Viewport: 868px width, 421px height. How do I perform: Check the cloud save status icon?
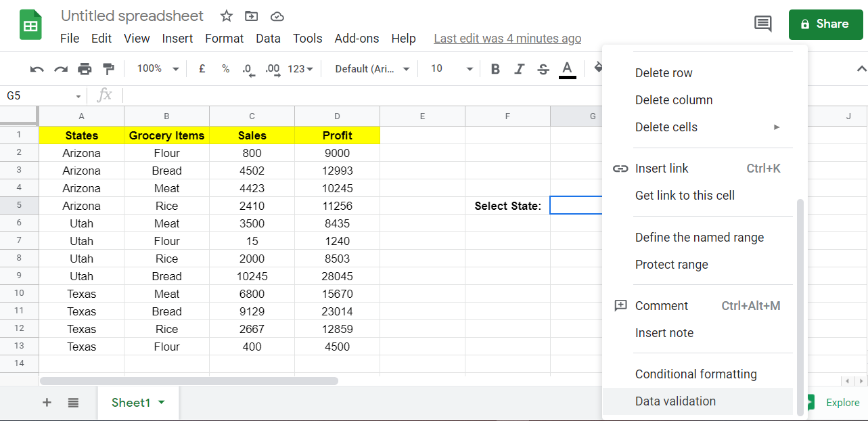coord(277,16)
